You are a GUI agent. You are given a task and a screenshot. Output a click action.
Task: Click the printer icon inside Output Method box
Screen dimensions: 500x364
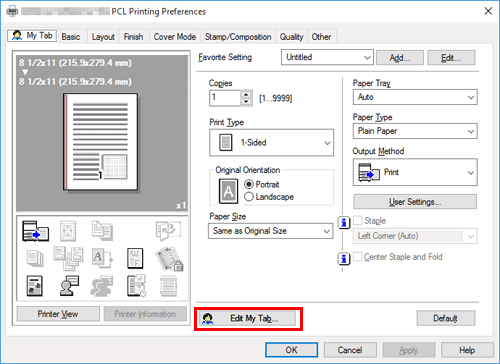pos(369,172)
